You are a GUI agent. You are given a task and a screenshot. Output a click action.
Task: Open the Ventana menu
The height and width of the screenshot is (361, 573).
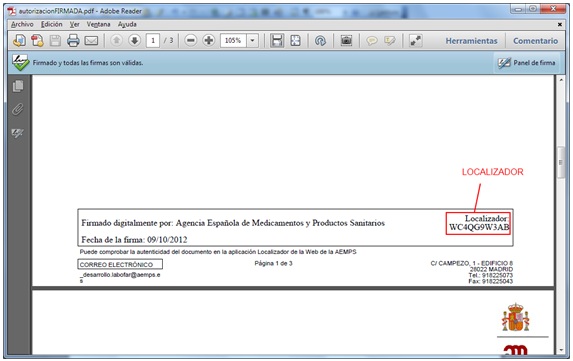(98, 24)
